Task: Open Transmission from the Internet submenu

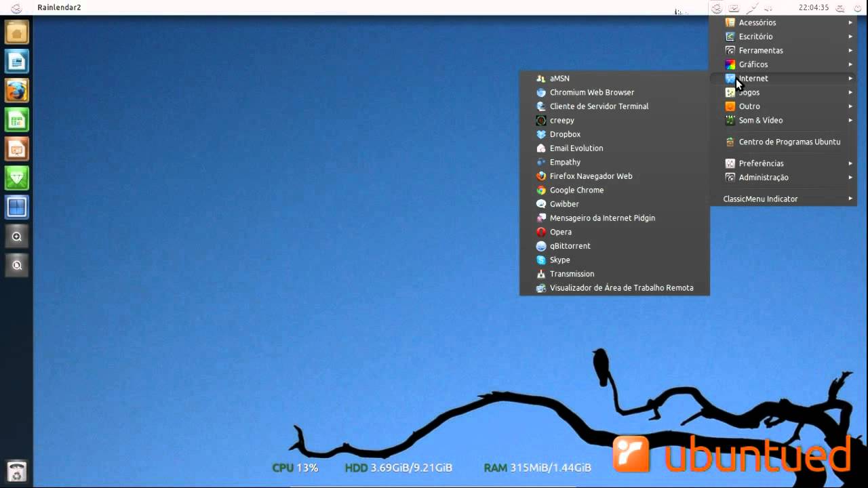Action: pyautogui.click(x=614, y=274)
